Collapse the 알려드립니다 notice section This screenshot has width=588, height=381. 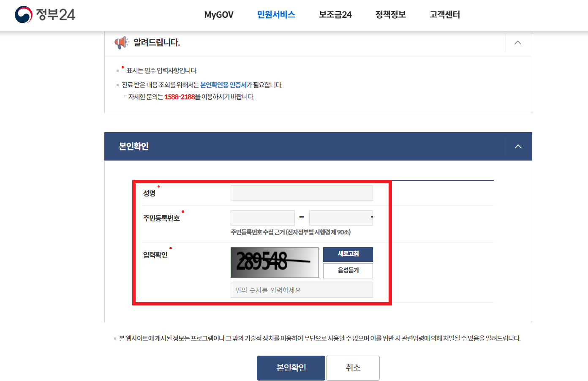(518, 43)
